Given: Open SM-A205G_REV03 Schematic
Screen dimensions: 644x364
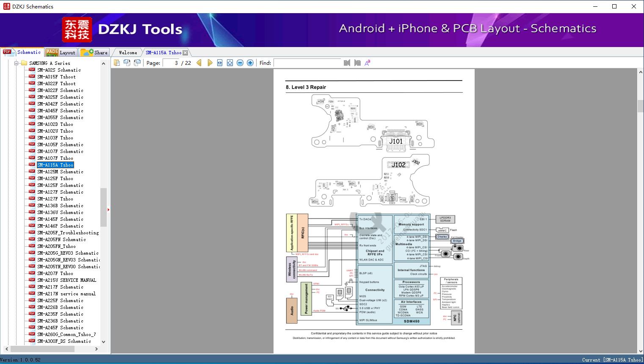Looking at the screenshot, I should pos(68,253).
